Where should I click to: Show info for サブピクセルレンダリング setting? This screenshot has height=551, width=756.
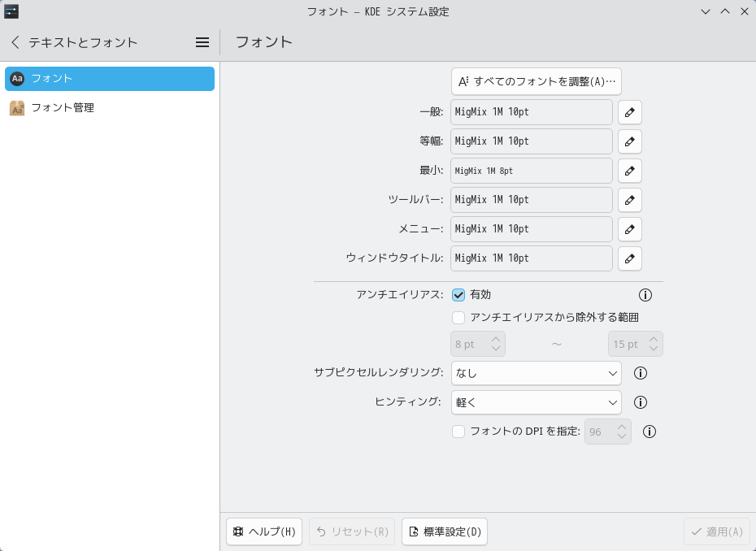pyautogui.click(x=640, y=373)
